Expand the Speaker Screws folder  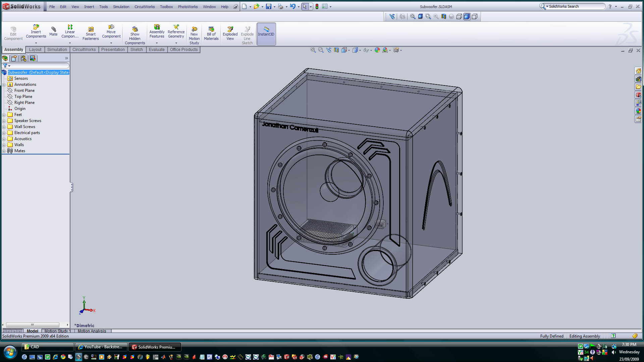[4, 121]
